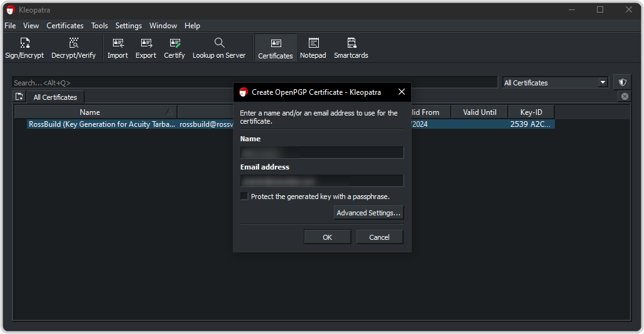Click the shield icon beside certificate filter
The image size is (644, 334).
(622, 82)
